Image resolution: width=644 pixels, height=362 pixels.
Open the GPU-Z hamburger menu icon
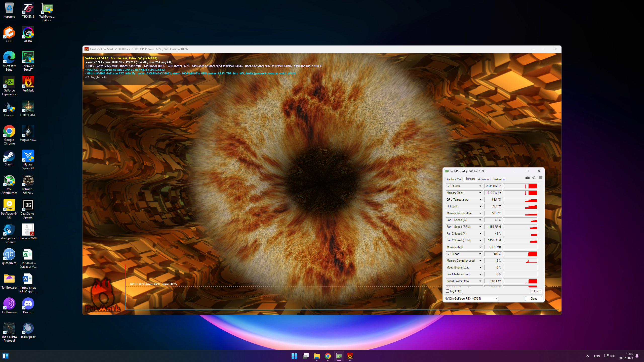point(540,178)
